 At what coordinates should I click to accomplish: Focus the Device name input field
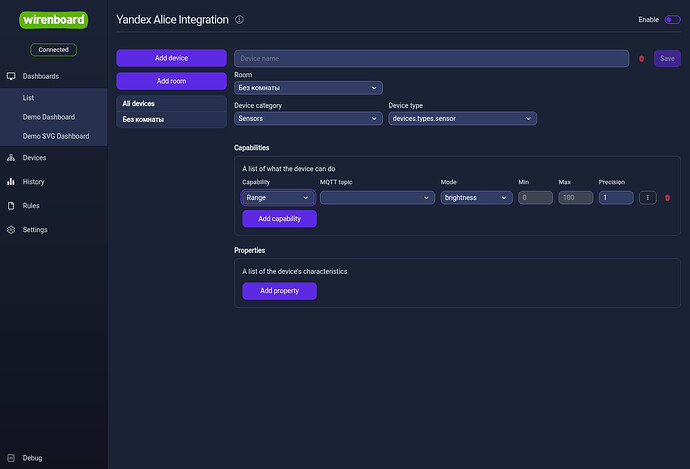pyautogui.click(x=431, y=59)
